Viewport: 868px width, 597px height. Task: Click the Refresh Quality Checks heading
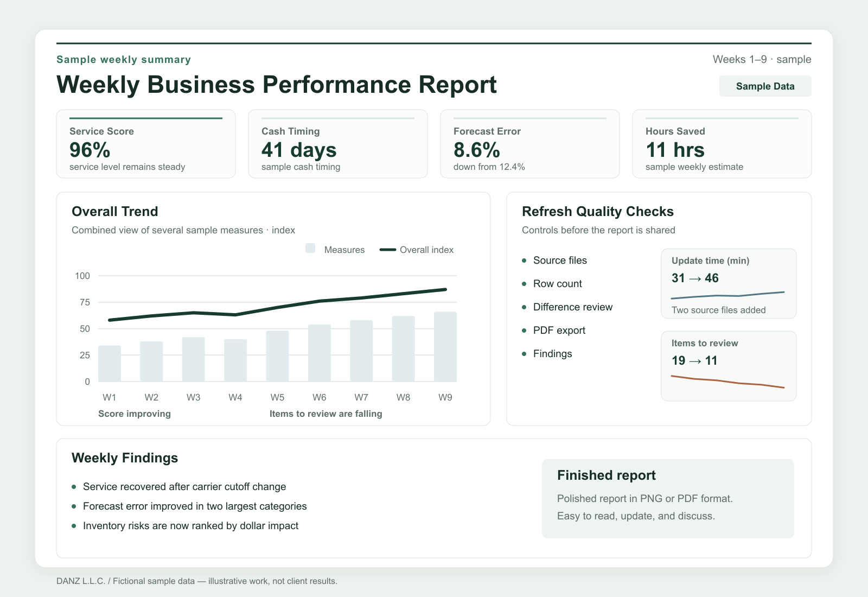click(598, 212)
